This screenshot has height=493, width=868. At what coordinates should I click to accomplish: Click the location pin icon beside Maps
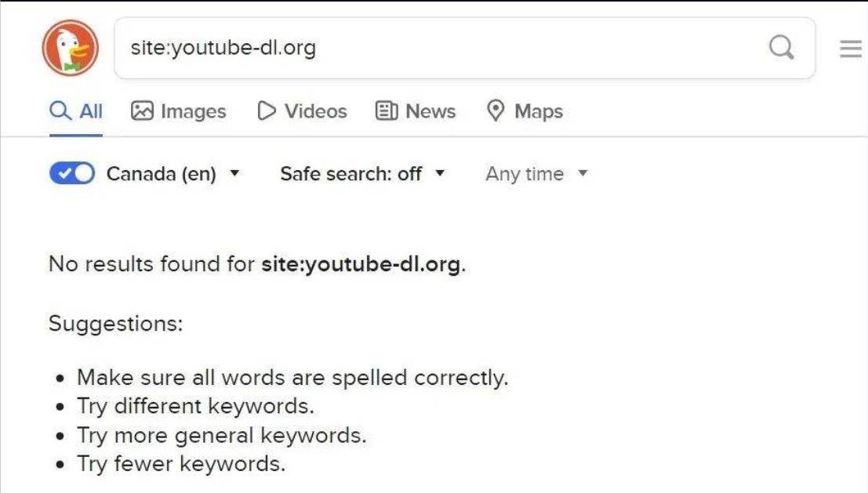[496, 111]
